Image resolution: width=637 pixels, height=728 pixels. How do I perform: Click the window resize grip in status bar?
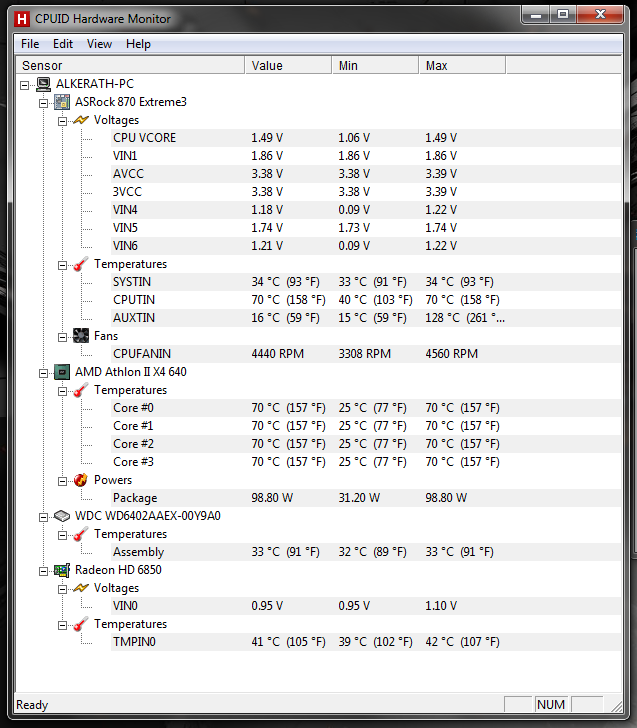pos(617,706)
